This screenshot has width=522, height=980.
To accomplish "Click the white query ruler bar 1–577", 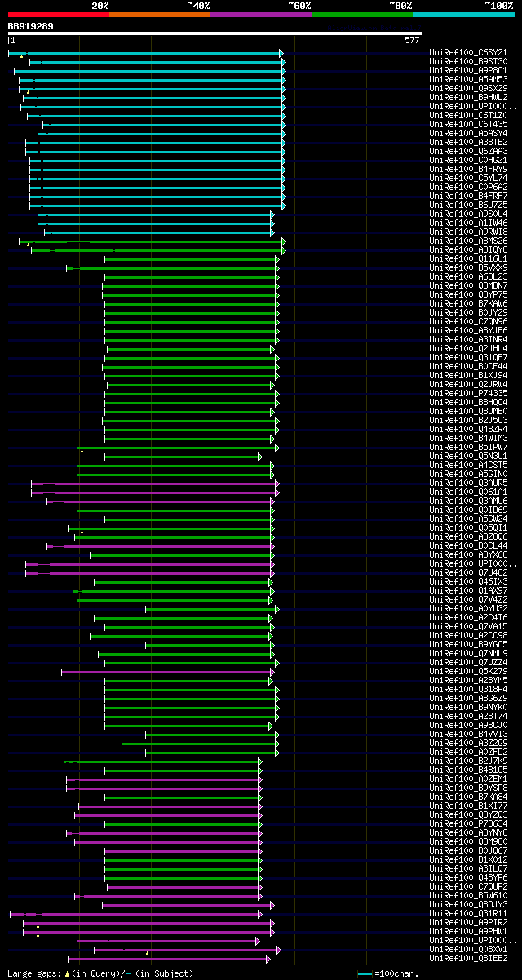I will point(215,33).
